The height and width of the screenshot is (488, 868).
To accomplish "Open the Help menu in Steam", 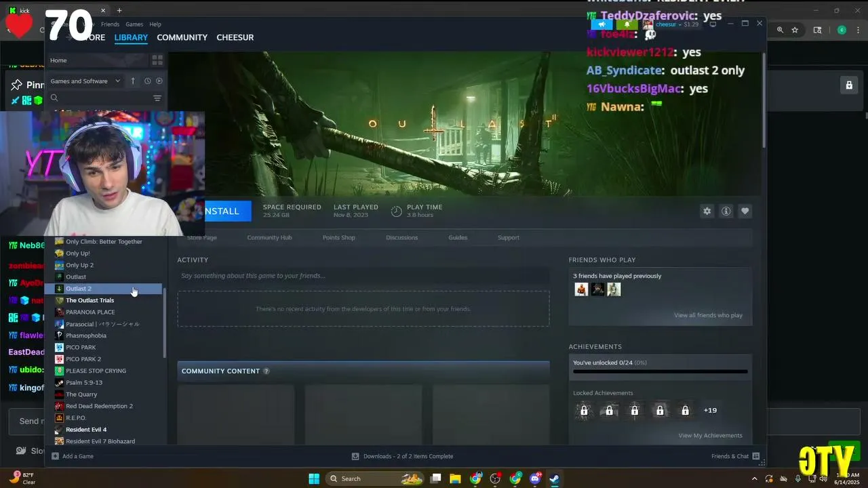I will point(155,24).
